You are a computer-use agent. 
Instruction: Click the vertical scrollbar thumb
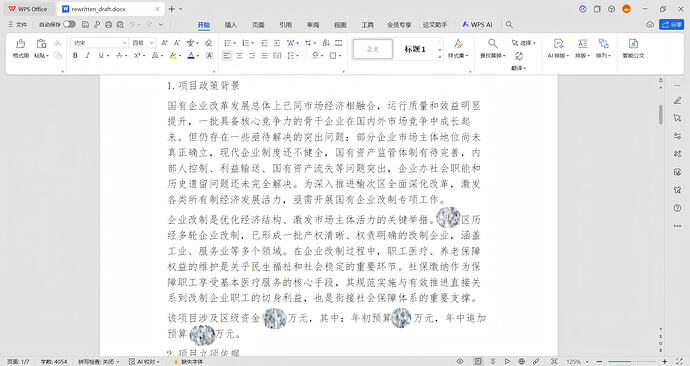pos(661,114)
